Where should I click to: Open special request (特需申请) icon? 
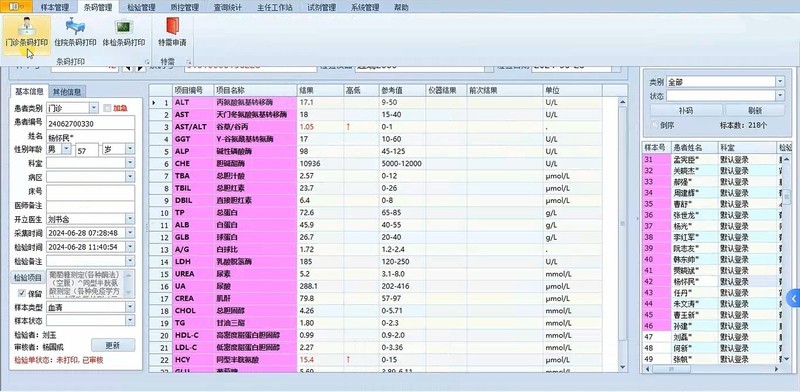(172, 34)
